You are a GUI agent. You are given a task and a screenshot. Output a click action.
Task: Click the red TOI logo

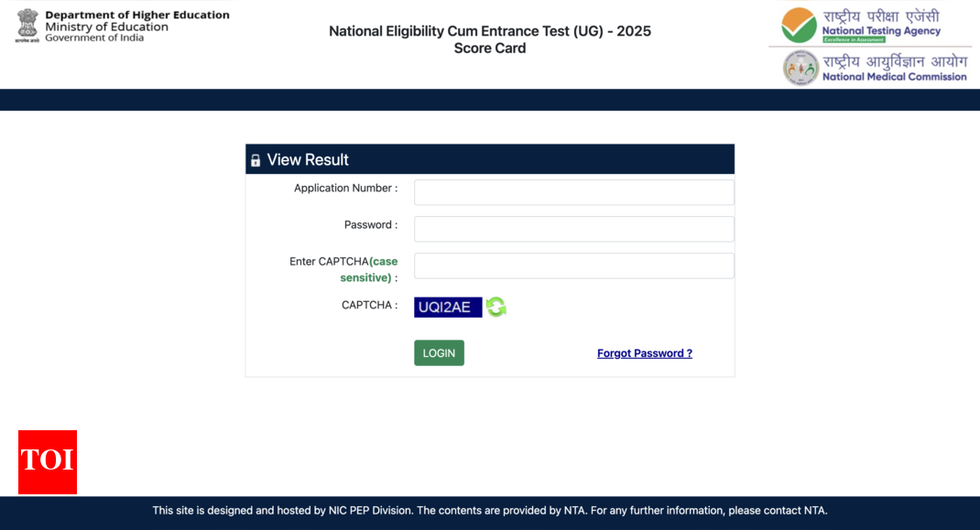48,461
